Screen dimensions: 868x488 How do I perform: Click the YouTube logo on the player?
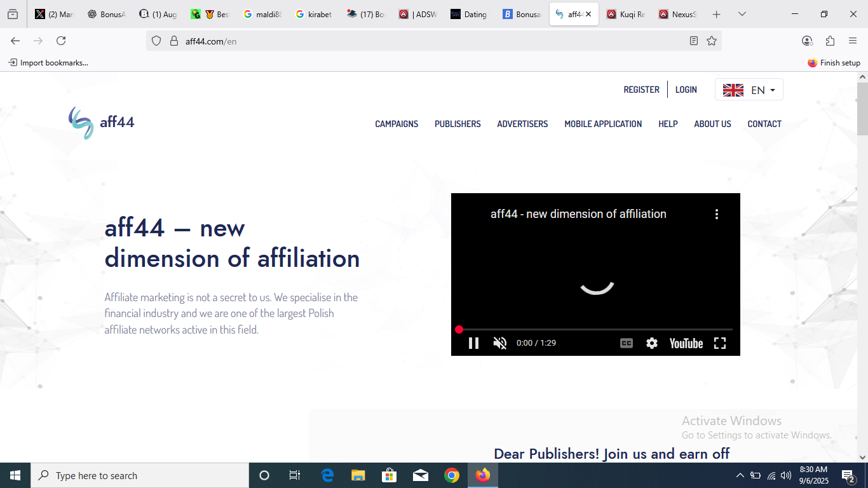[x=686, y=343]
